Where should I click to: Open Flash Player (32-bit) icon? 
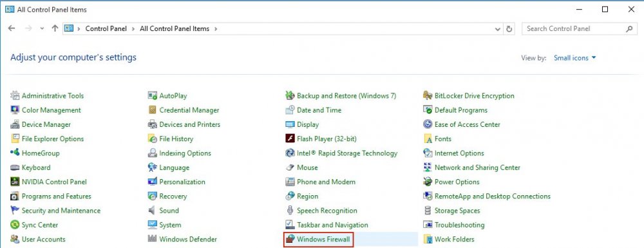290,138
